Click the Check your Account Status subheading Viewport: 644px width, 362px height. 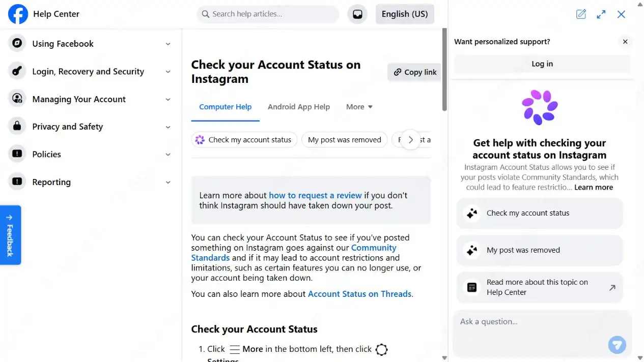254,329
